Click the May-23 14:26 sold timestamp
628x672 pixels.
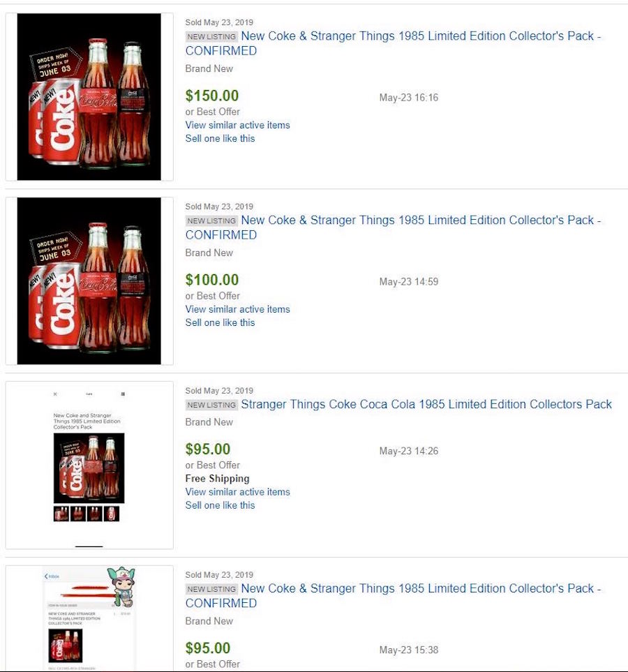(409, 451)
